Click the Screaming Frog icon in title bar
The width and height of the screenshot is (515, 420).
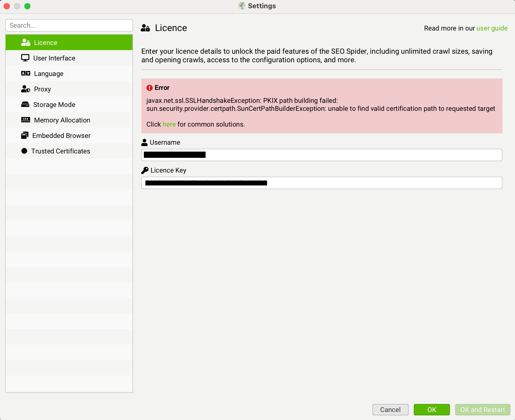pyautogui.click(x=242, y=6)
